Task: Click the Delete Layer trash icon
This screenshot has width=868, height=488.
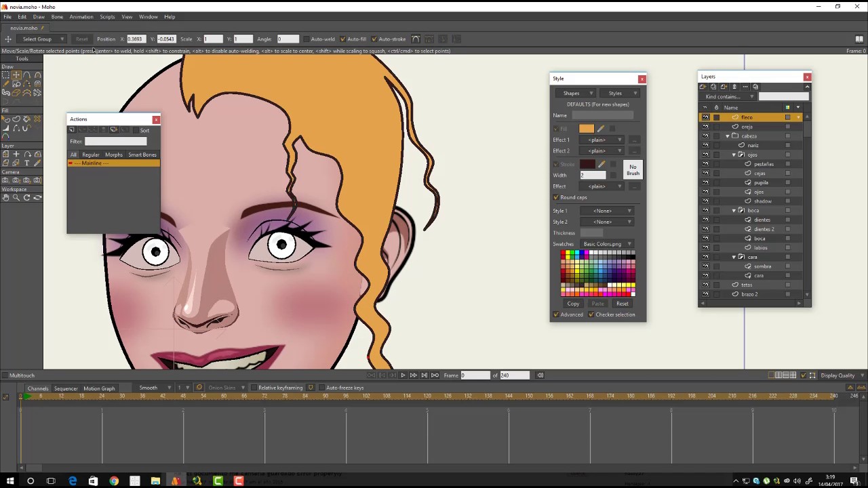Action: (x=734, y=87)
